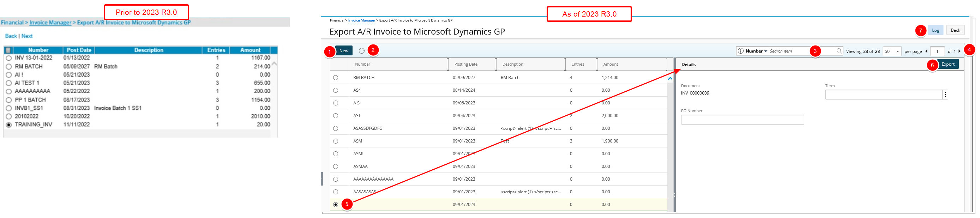Go to the next page arrow
This screenshot has height=218, width=980.
[959, 52]
